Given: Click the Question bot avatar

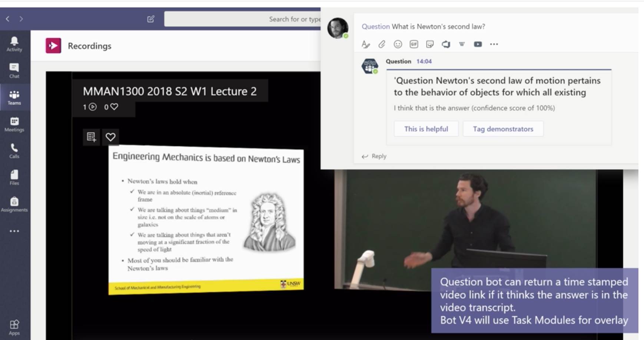Looking at the screenshot, I should (370, 66).
